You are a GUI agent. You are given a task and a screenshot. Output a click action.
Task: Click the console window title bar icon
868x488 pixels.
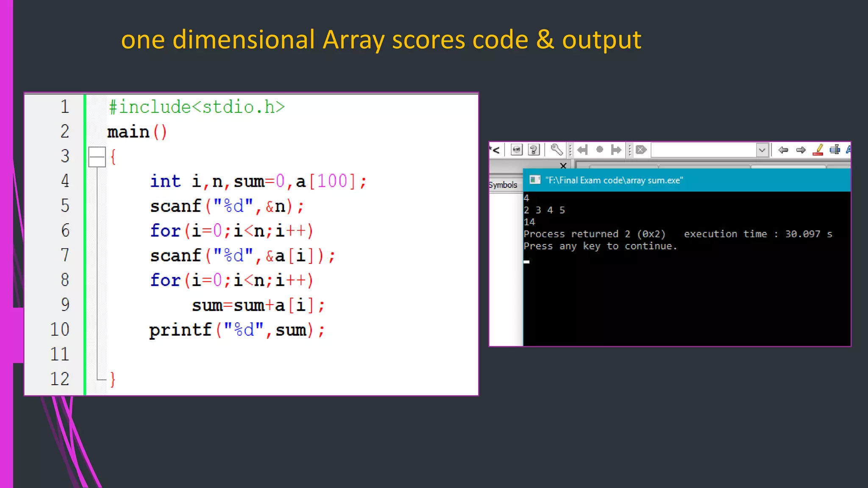[x=535, y=180]
